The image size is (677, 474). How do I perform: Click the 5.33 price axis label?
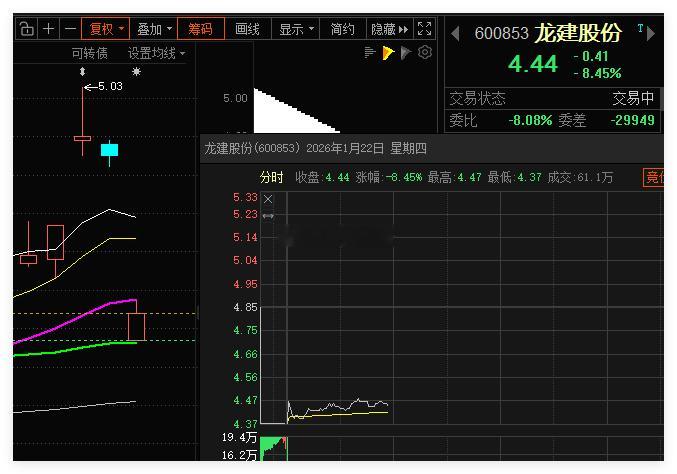[x=245, y=197]
